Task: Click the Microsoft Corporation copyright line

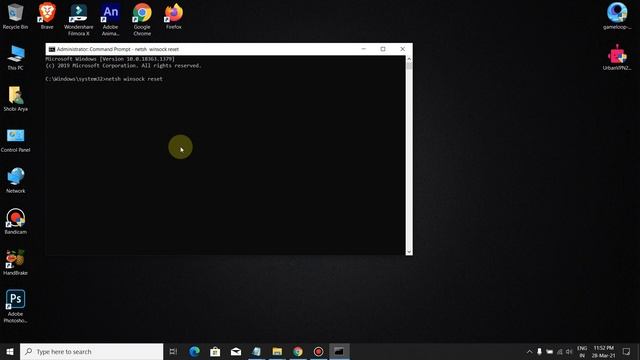Action: point(124,66)
